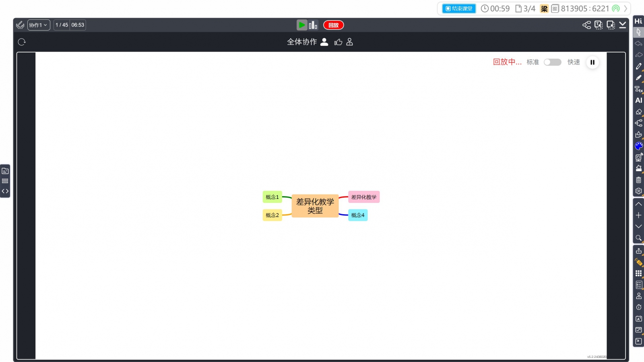Click the 结束课堂 end class button
The width and height of the screenshot is (644, 362).
459,8
